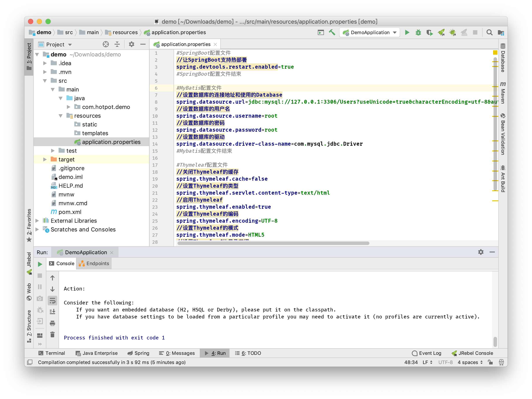Click the camera dump threads icon
Screen dimensions: 532x399
[40, 299]
